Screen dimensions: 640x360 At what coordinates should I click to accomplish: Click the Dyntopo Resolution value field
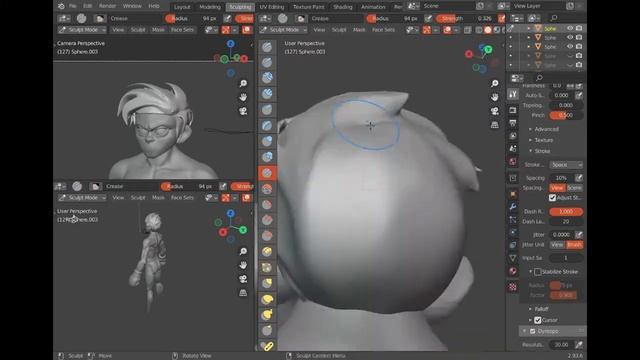point(562,345)
